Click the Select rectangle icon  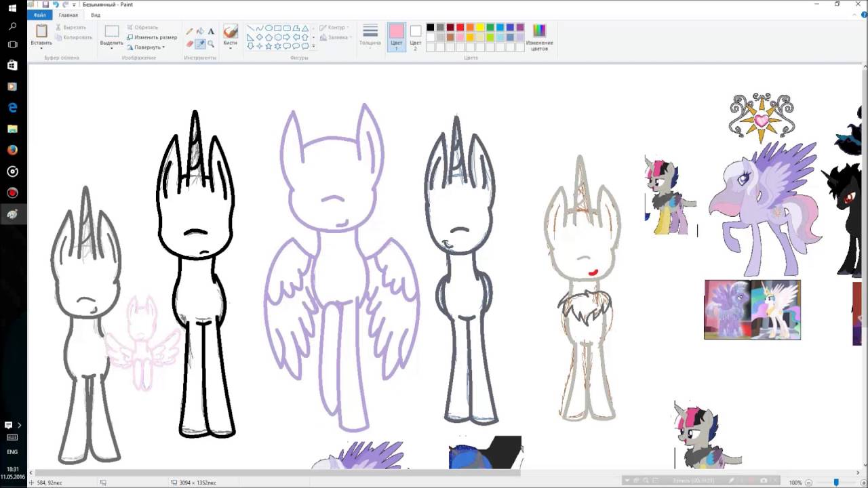[x=112, y=31]
